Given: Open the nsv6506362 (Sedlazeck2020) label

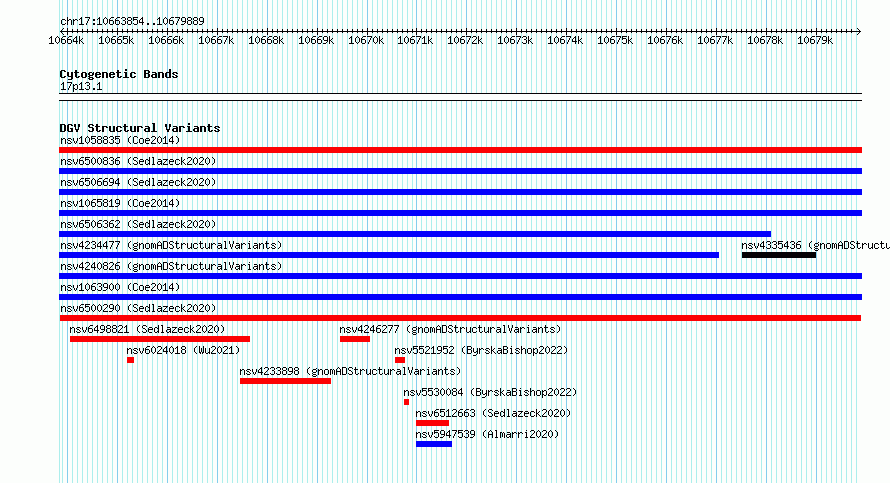Looking at the screenshot, I should tap(138, 224).
